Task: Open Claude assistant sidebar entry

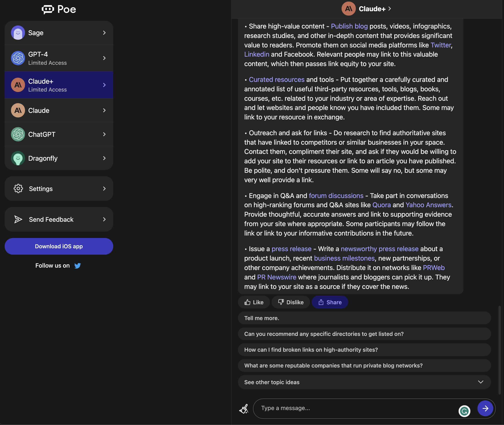Action: (59, 110)
